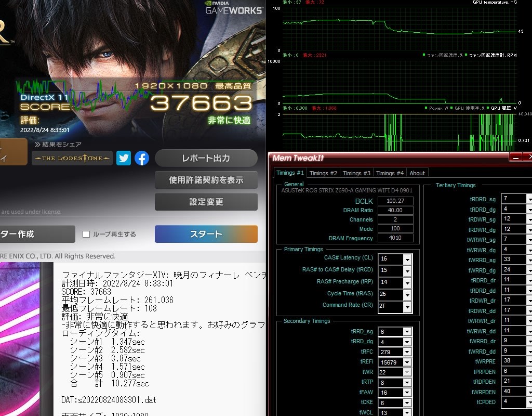Viewport: 532px width, 416px height.
Task: Click the 結果をシェア label
Action: click(62, 145)
